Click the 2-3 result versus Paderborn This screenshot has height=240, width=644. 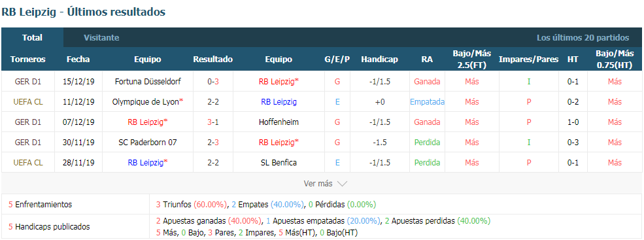click(212, 142)
